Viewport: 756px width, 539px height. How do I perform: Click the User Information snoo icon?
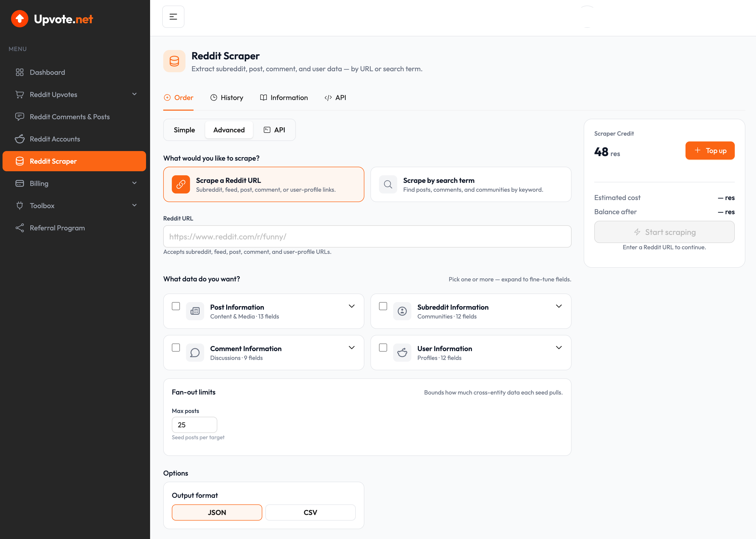402,353
